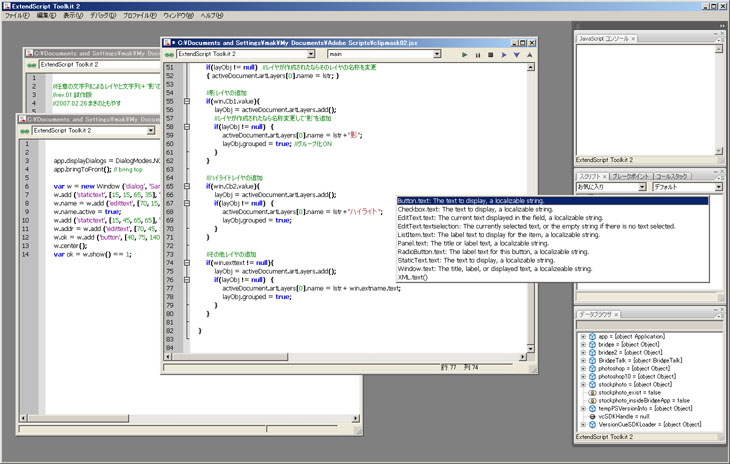Screen dimensions: 730x464
Task: Click the JavaScript console output area
Action: 645,100
